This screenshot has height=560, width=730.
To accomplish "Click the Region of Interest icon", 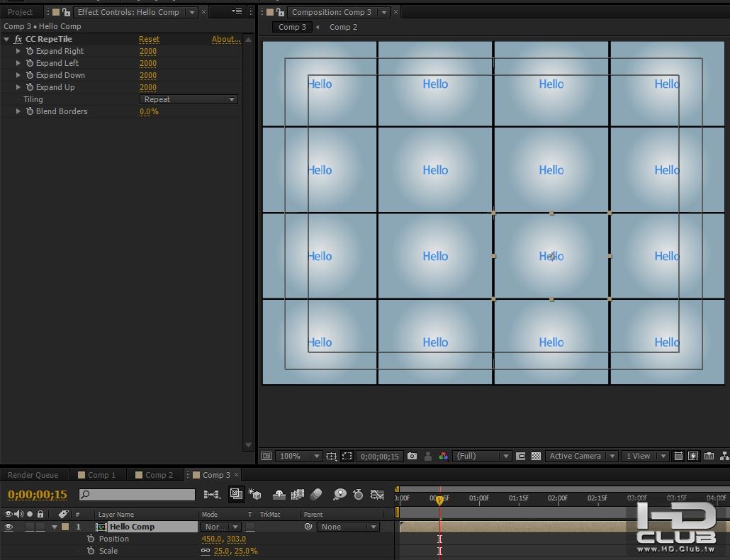I will click(x=347, y=457).
